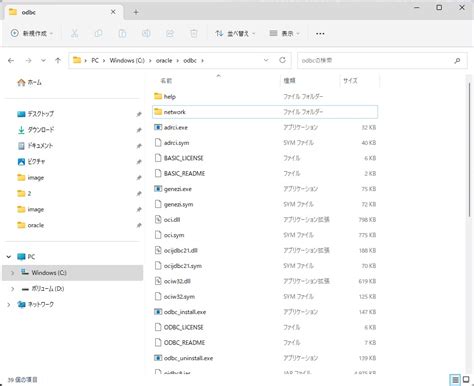Click the Delete trash icon
Image resolution: width=474 pixels, height=386 pixels.
click(x=194, y=33)
